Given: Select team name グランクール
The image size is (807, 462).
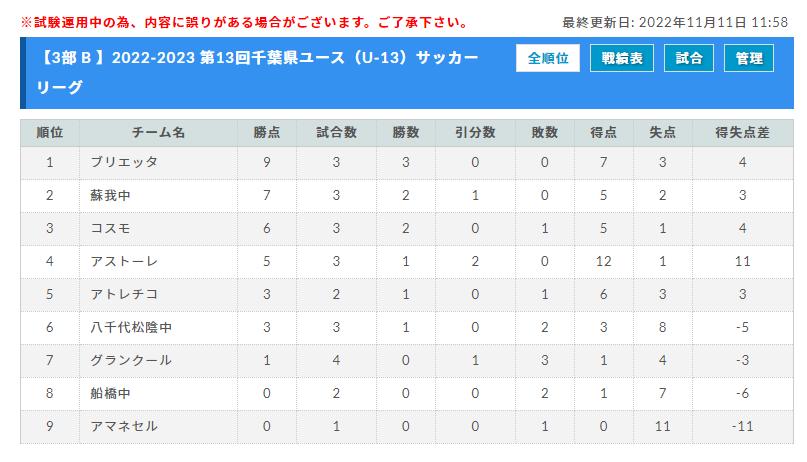Looking at the screenshot, I should click(x=131, y=360).
